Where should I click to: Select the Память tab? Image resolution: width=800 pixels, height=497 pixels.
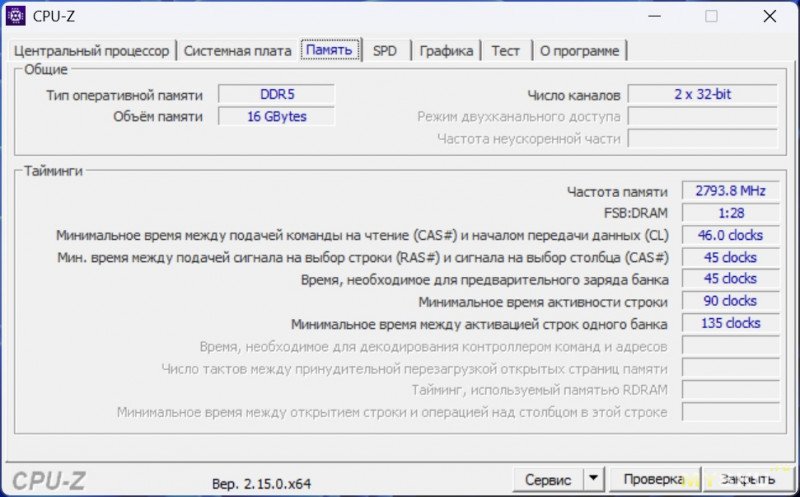(329, 50)
